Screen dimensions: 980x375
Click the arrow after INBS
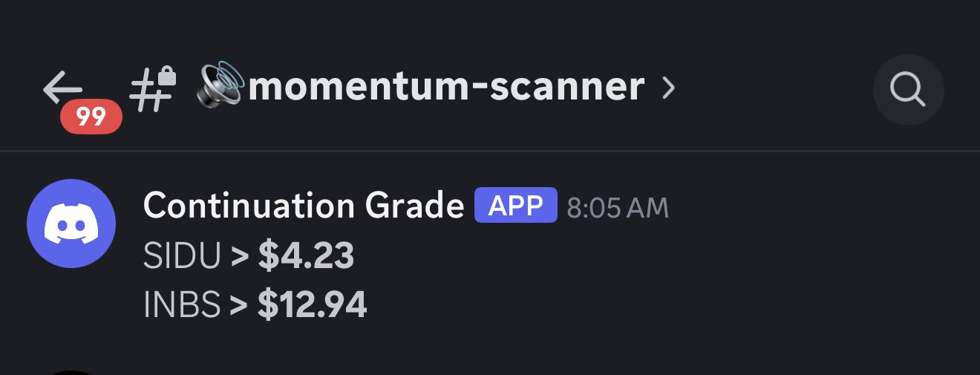(239, 304)
